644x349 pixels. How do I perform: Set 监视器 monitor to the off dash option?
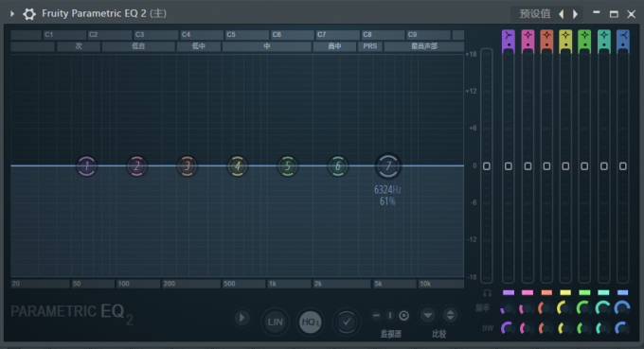tap(376, 315)
